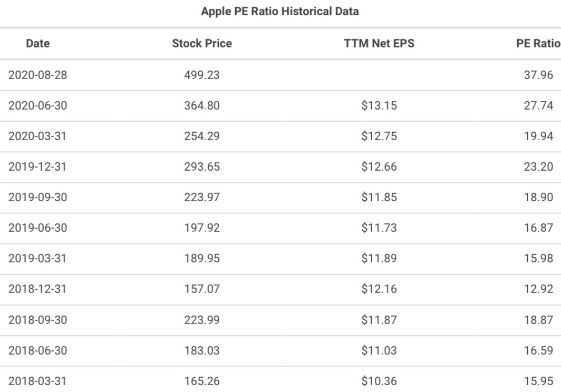The image size is (561, 392).
Task: Click the PE Ratio column header
Action: [x=538, y=43]
